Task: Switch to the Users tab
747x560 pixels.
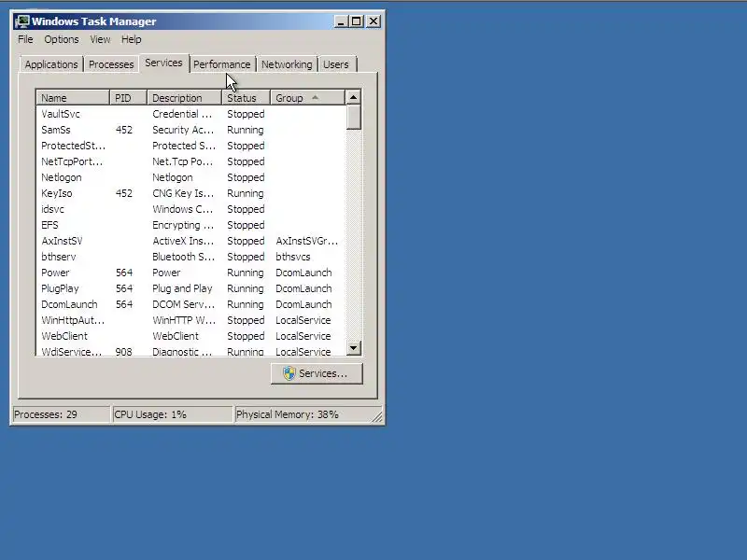Action: pos(336,64)
